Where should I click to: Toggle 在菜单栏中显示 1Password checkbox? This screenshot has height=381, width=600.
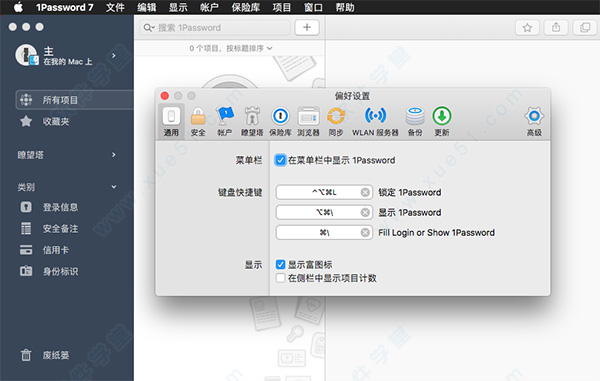click(280, 160)
